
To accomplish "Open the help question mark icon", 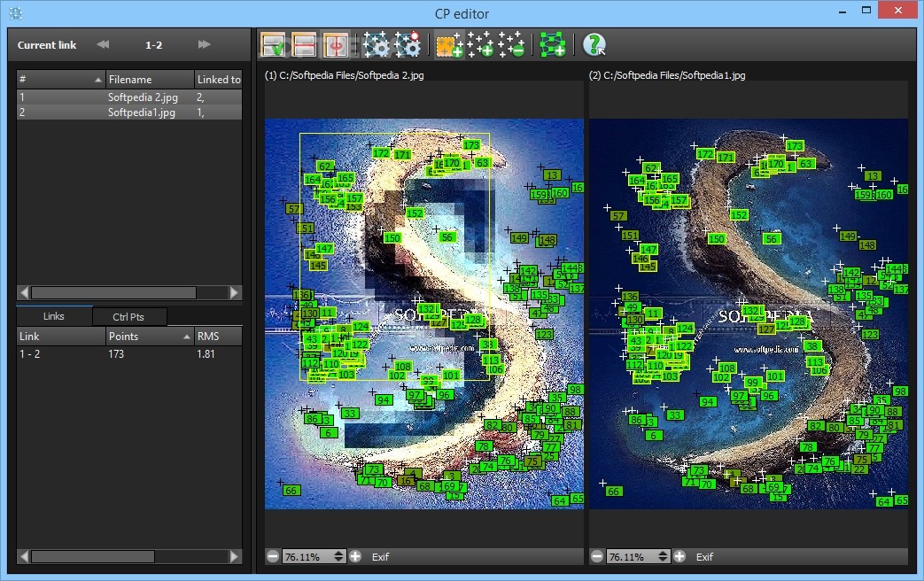I will point(594,45).
